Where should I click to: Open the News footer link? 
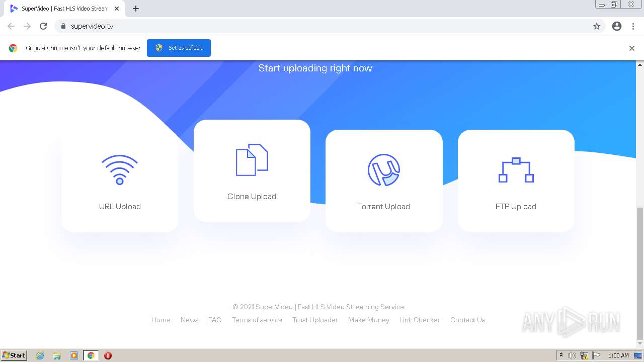tap(189, 320)
